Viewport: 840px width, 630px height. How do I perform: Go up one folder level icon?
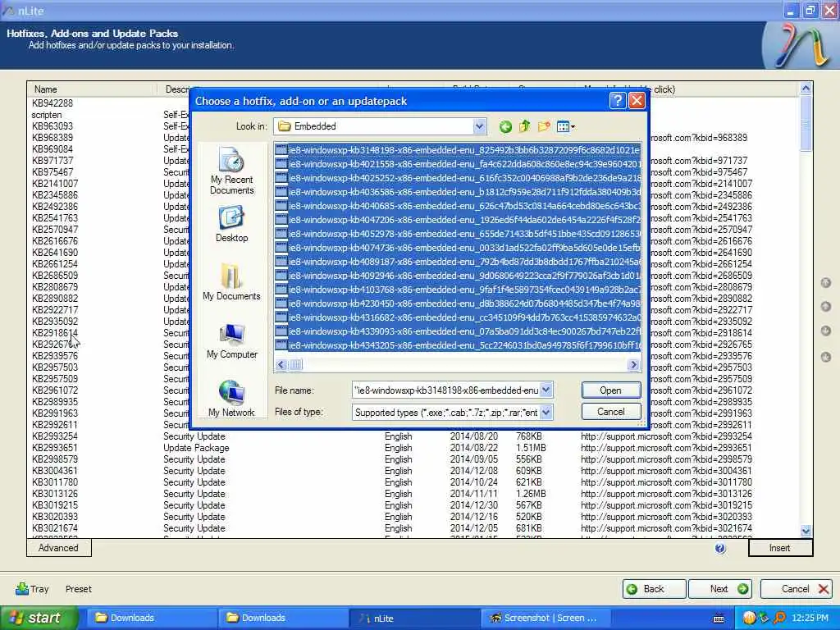point(524,126)
